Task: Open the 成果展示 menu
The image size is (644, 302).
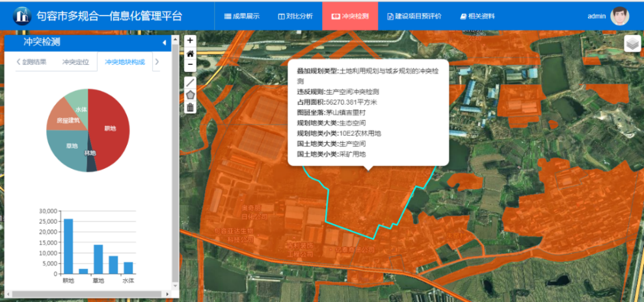Action: coord(241,16)
